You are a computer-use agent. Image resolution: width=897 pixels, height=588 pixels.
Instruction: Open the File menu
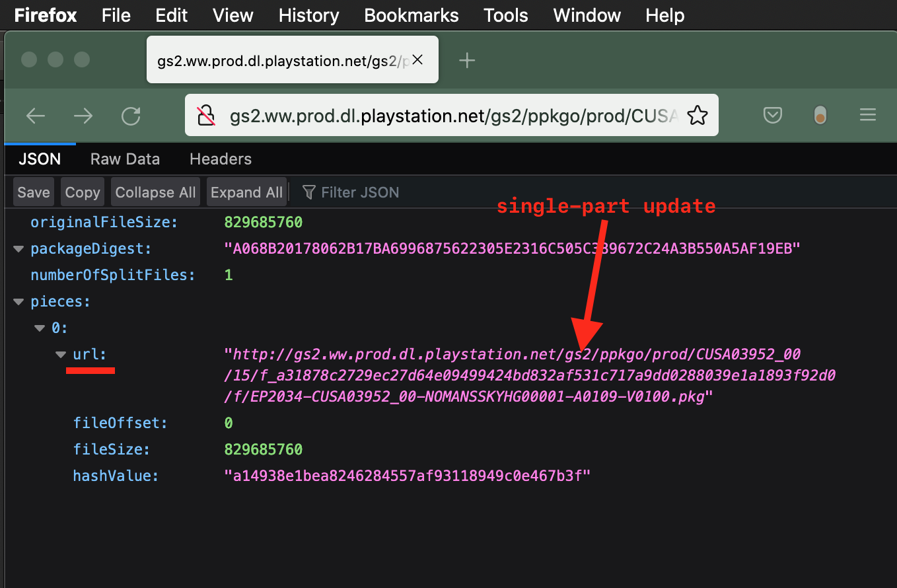(116, 15)
